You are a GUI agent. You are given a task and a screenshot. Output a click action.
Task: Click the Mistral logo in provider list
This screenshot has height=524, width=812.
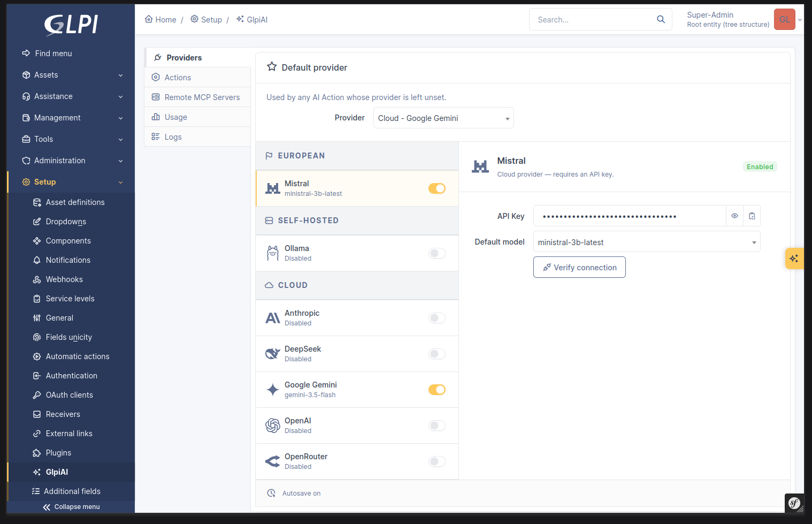click(x=273, y=188)
